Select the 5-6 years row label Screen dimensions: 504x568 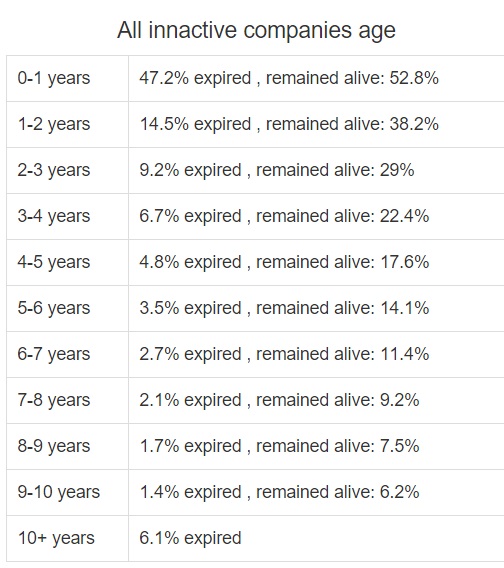pyautogui.click(x=54, y=308)
